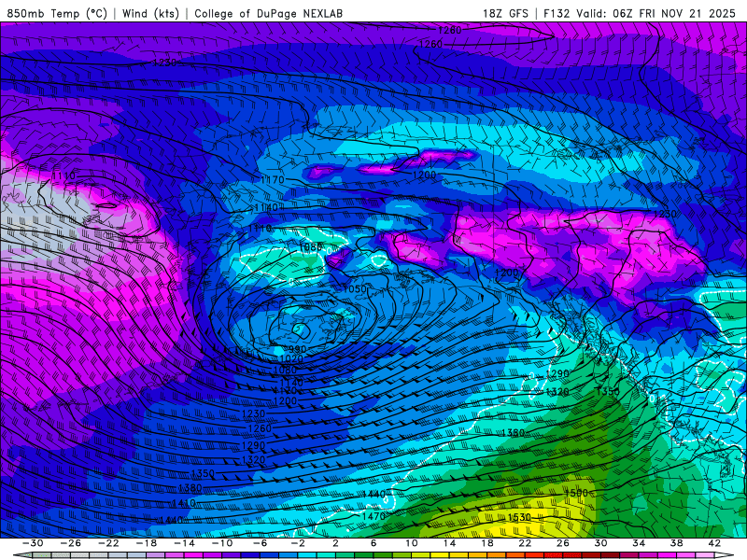Click the positive '2' color scale label
This screenshot has height=560, width=747.
[335, 543]
